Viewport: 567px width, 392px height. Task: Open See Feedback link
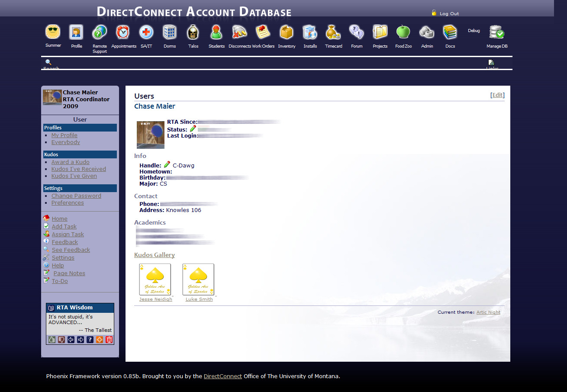click(71, 250)
